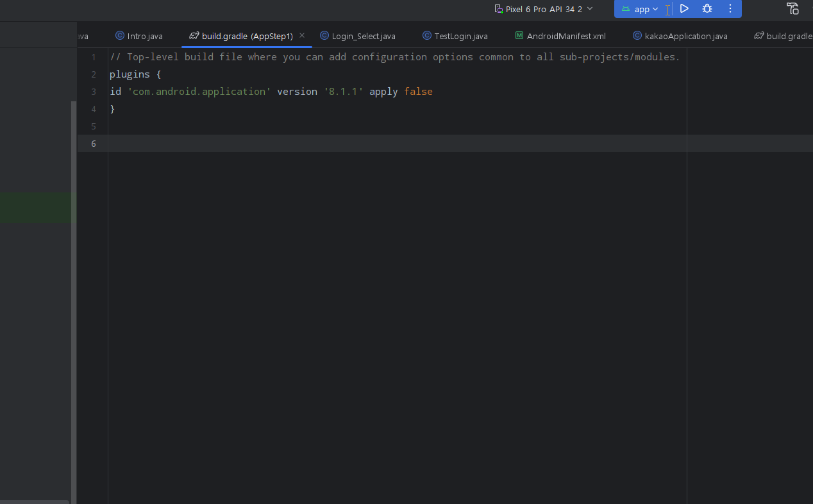Click line number 1 in the gutter

tap(94, 57)
